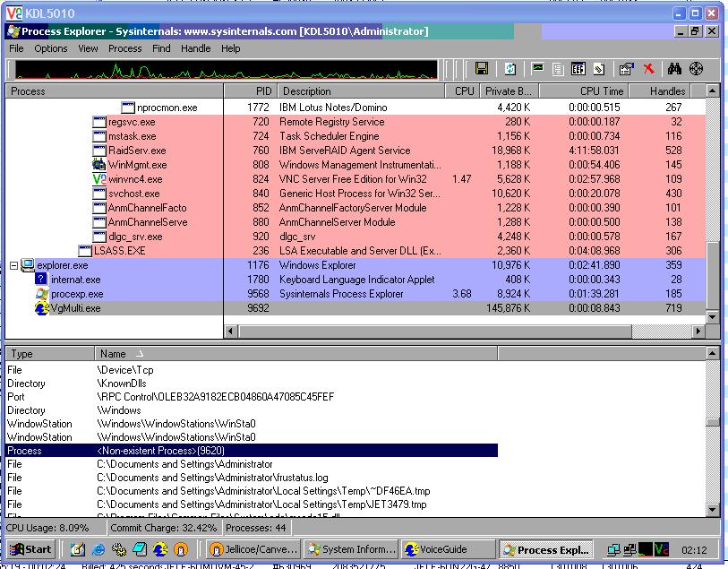Sort lower pane by Type column header

49,353
